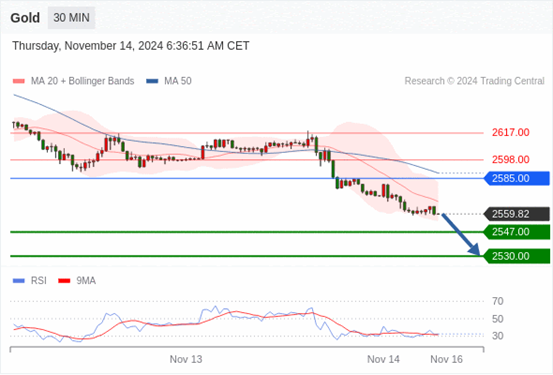
Task: Click the 30 MIN timeframe button
Action: (x=71, y=18)
